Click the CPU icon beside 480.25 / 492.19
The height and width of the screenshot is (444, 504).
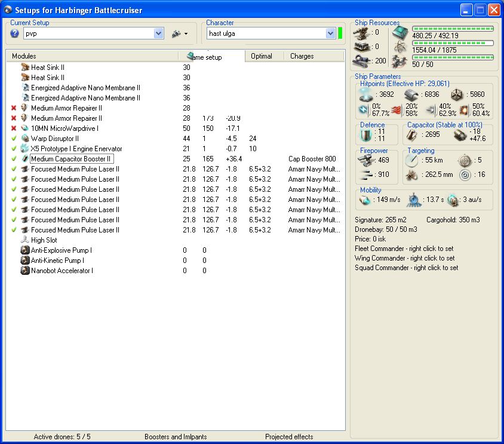(400, 33)
